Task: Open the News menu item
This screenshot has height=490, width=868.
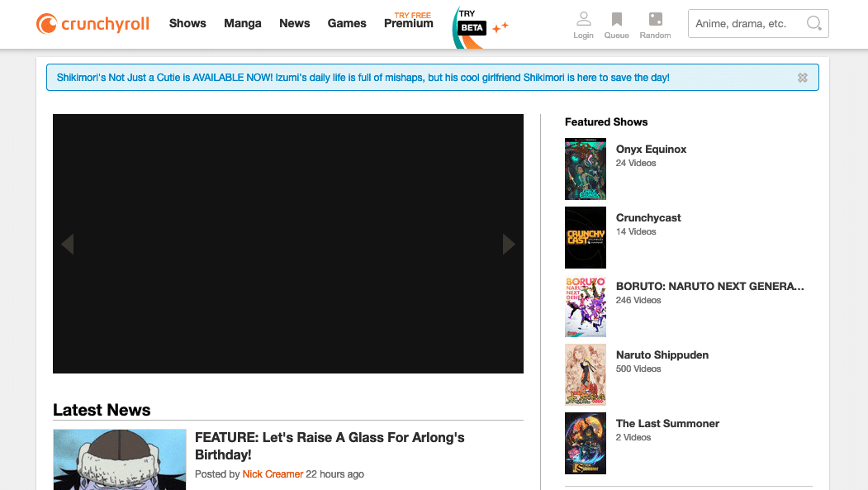Action: click(295, 23)
